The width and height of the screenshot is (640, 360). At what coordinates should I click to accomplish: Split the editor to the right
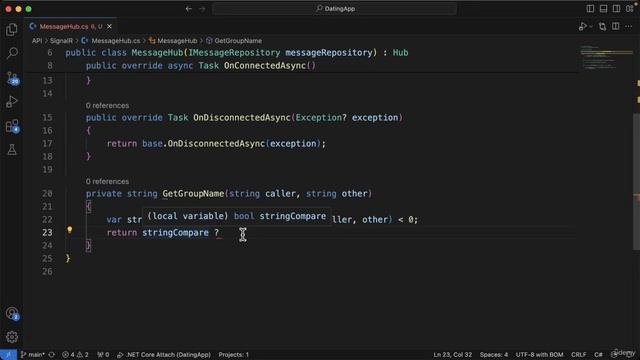pyautogui.click(x=616, y=27)
